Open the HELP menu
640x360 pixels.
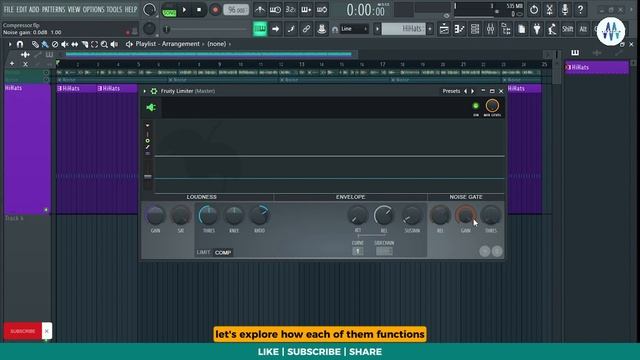click(131, 9)
